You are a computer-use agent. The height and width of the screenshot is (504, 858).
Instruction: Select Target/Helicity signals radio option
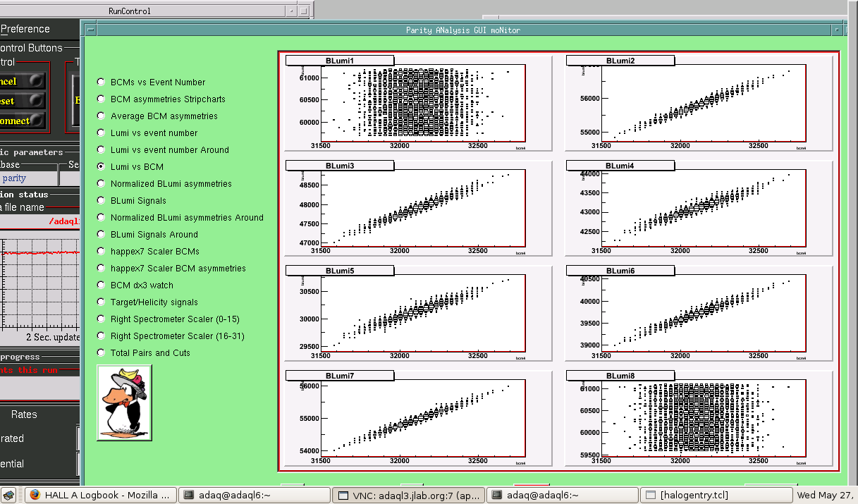tap(101, 302)
